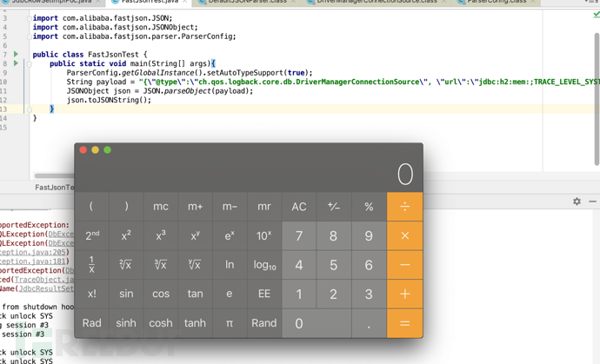Viewport: 600px width, 364px height.
Task: Run the FastJsonTest class from the gutter
Action: pos(16,54)
